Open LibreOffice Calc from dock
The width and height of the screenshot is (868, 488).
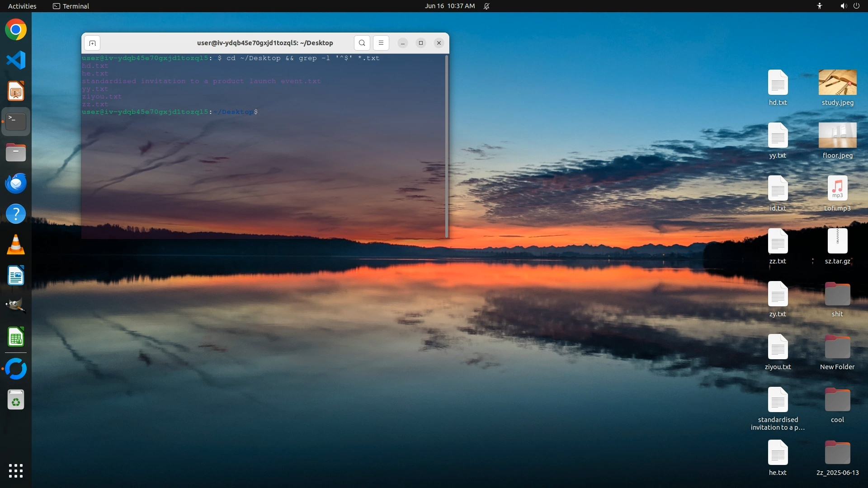click(x=16, y=337)
